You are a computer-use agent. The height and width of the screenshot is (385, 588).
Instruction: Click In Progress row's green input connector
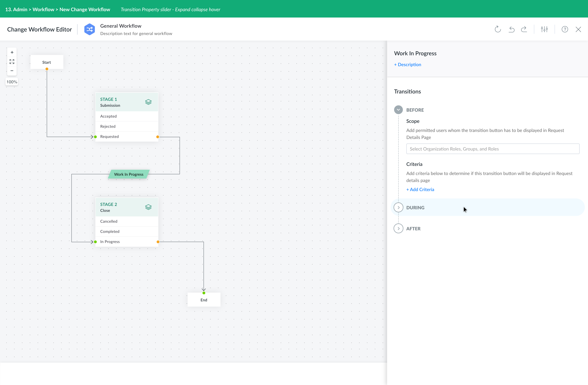pos(95,242)
